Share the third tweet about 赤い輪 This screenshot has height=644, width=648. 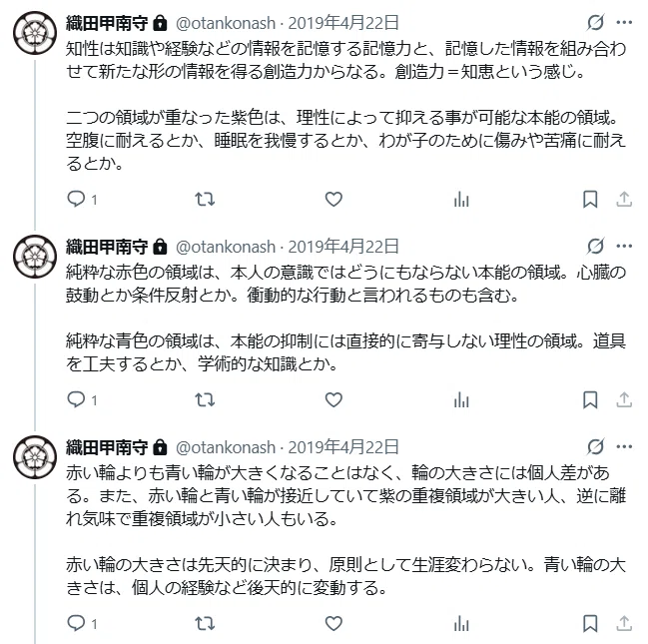pos(624,623)
